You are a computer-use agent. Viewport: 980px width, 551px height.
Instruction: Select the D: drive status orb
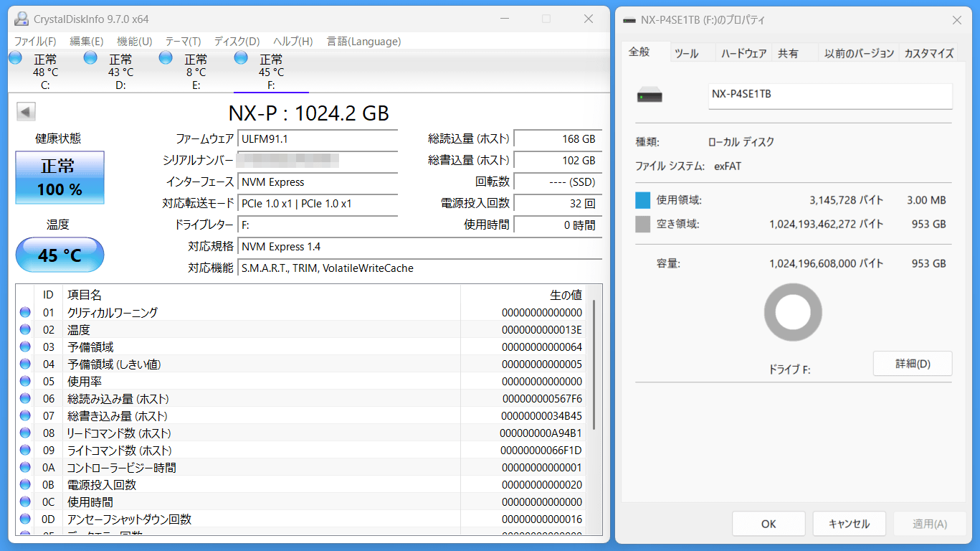[90, 57]
